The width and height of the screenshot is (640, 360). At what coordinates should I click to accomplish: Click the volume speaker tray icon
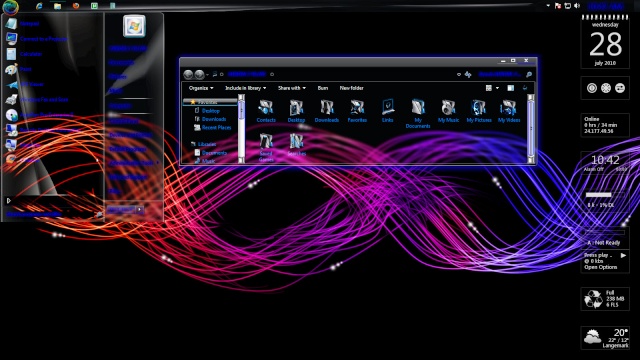[x=577, y=6]
